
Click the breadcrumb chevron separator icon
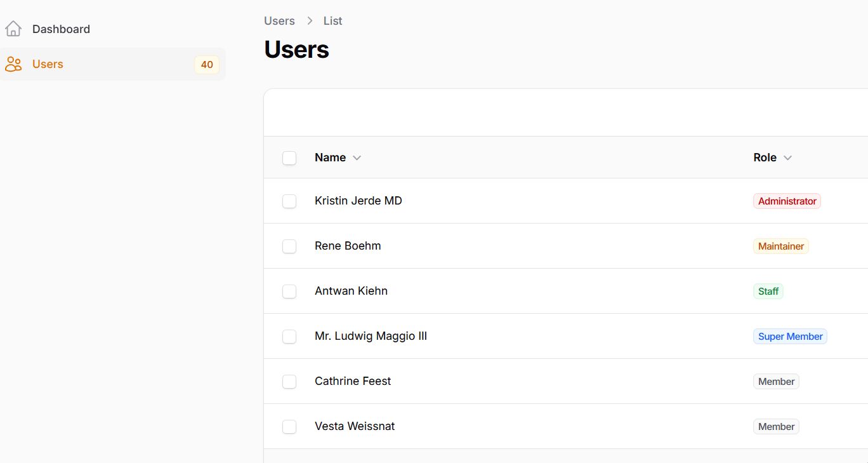click(310, 21)
